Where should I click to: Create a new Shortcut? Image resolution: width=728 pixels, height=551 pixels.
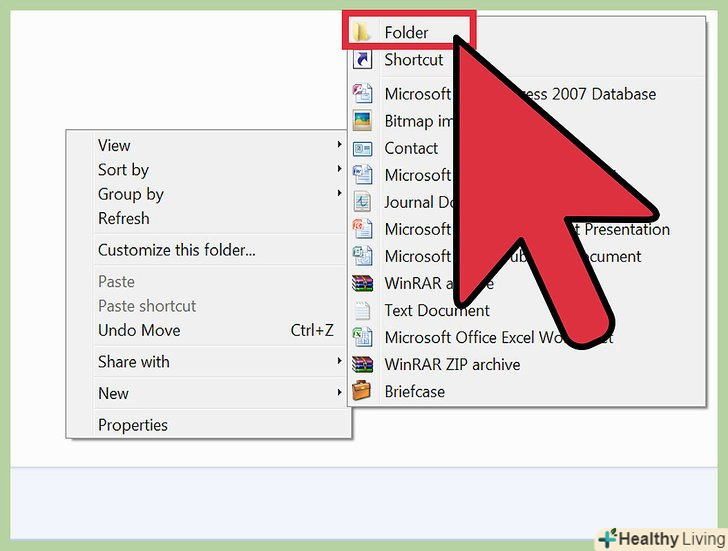pyautogui.click(x=527, y=59)
